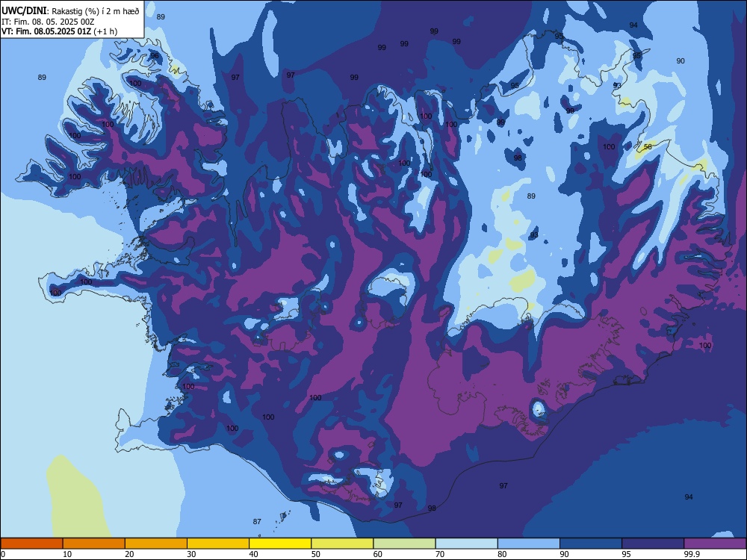Click the legend tick label '60'

click(x=378, y=554)
